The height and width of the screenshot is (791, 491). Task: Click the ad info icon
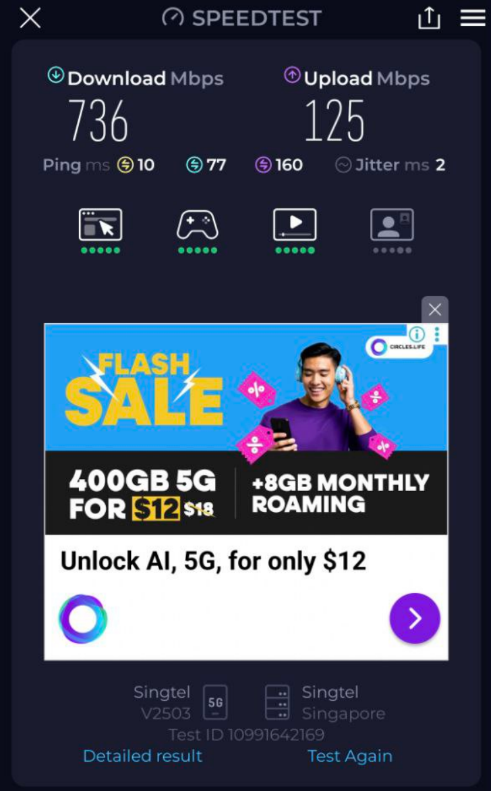[416, 333]
